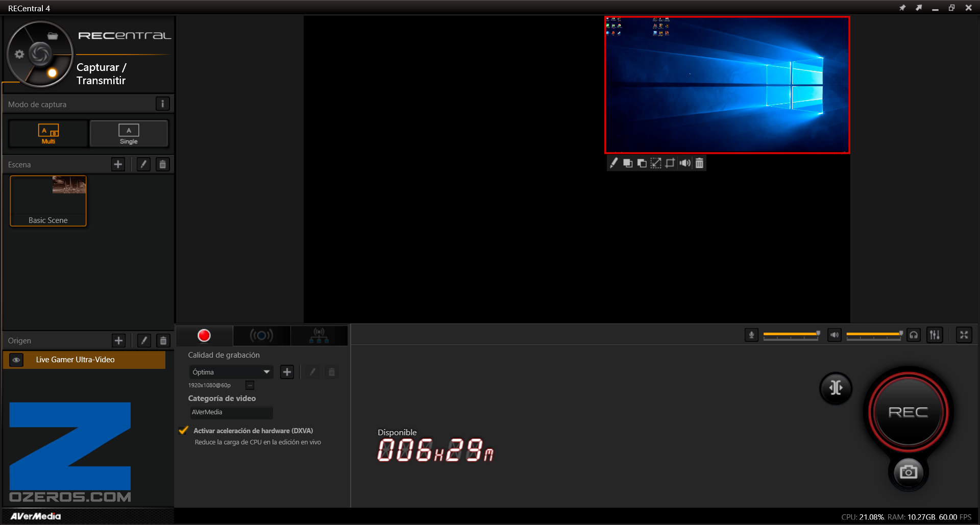Screen dimensions: 980x525
Task: Crop the preview source
Action: click(670, 163)
